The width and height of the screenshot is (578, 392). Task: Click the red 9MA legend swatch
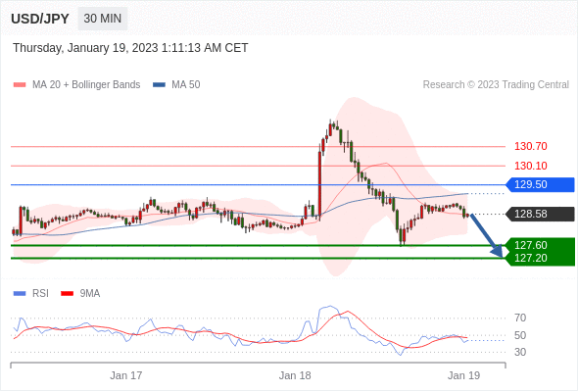(x=67, y=294)
